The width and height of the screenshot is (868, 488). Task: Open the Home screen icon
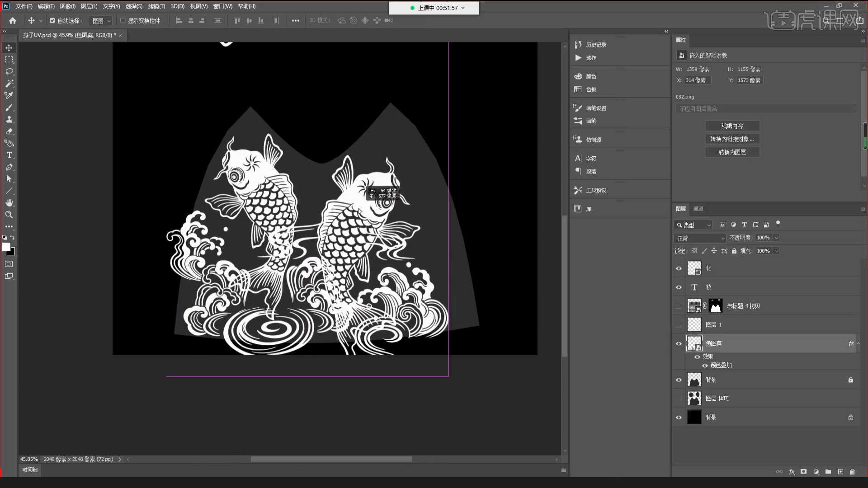[13, 20]
